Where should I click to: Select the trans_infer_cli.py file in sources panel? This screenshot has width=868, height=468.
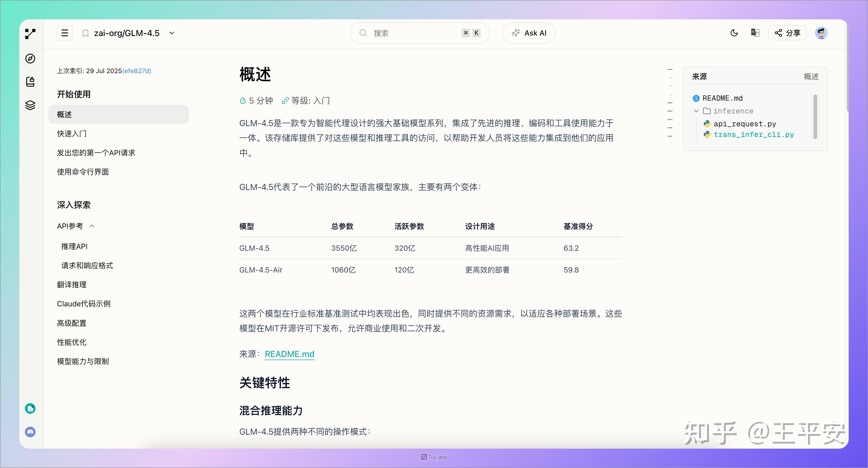point(754,134)
